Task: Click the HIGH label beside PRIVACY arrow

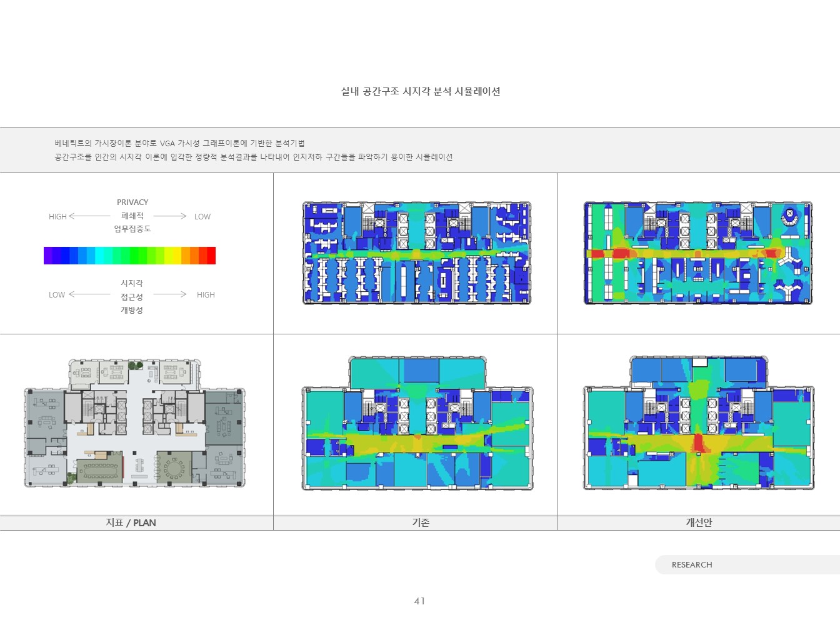Action: 57,217
